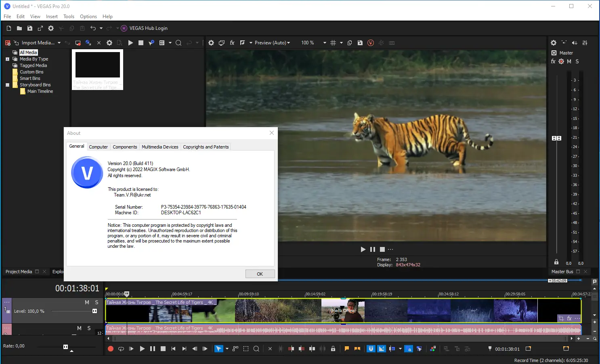Open Video FX in preview toolbar
600x364 pixels.
[232, 43]
